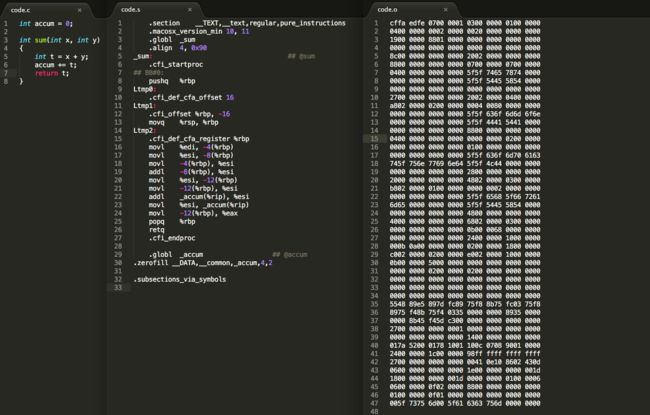The image size is (650, 415).
Task: Select gutter line number 33 in code.s
Action: pos(118,288)
